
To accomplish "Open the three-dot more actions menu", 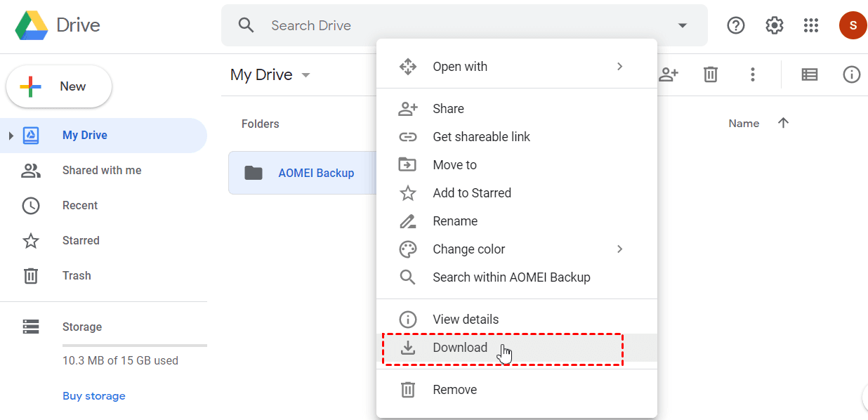I will coord(752,74).
